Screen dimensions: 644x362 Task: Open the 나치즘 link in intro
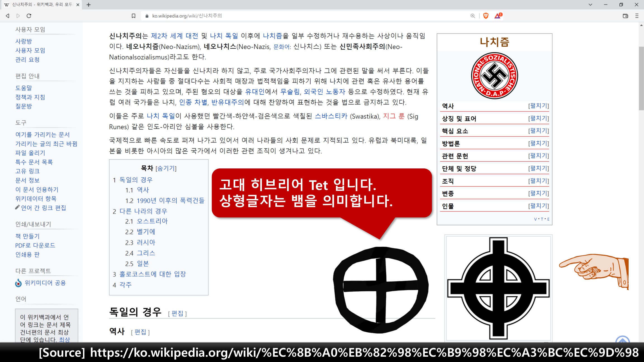pyautogui.click(x=272, y=36)
